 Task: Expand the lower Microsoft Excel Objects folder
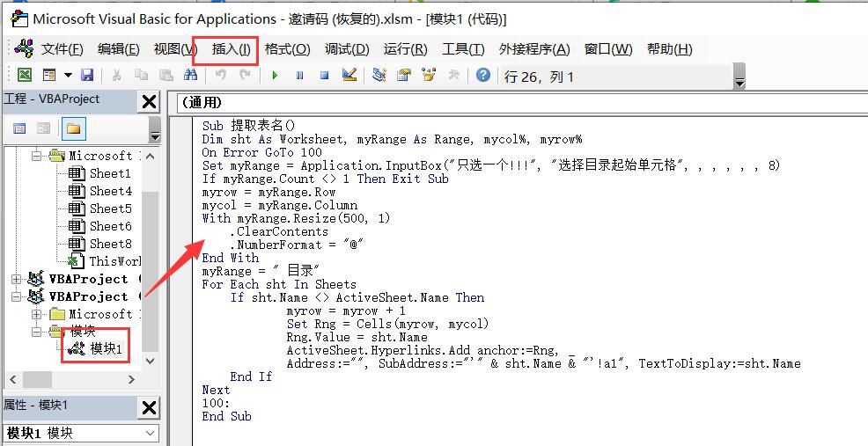[x=37, y=314]
